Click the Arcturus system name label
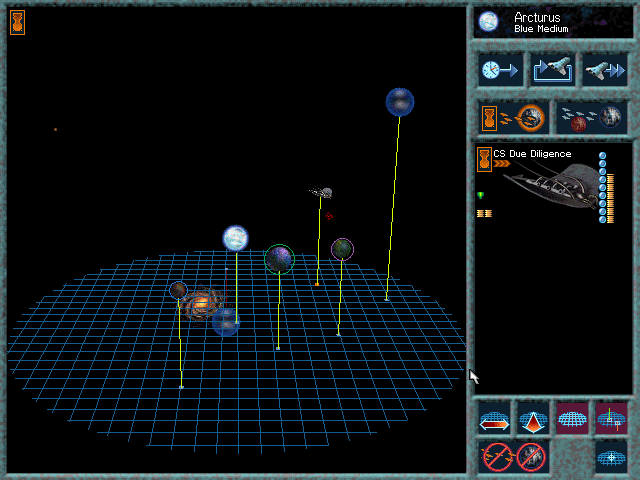The height and width of the screenshot is (480, 640). pos(537,18)
